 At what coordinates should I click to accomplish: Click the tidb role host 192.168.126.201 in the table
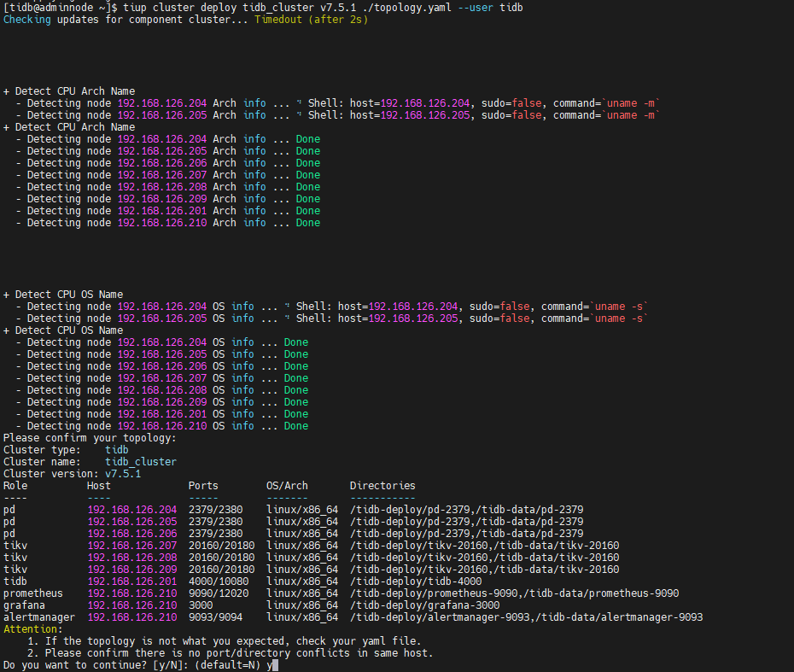(x=131, y=581)
